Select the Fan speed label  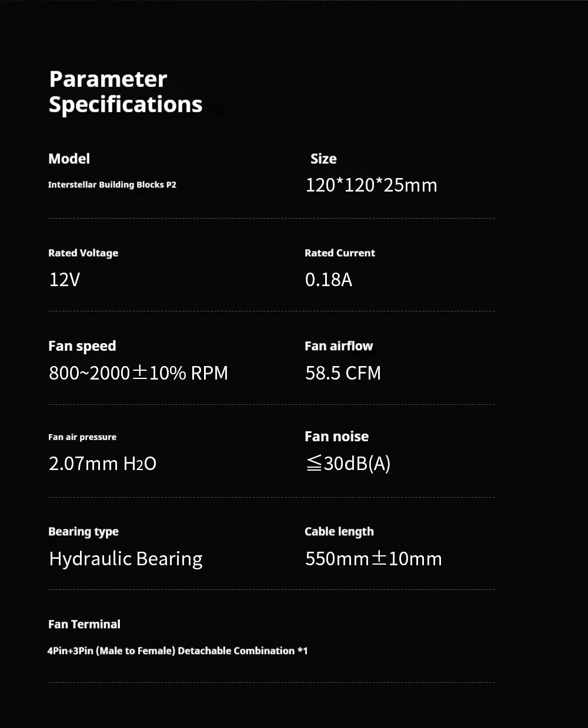click(82, 346)
